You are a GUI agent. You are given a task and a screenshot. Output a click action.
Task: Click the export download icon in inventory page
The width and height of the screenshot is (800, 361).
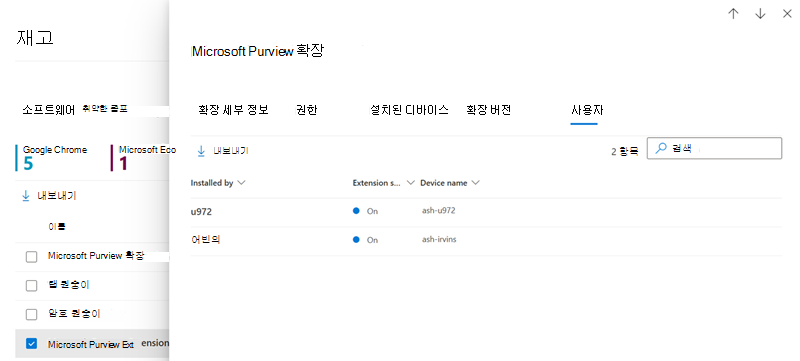pyautogui.click(x=26, y=196)
